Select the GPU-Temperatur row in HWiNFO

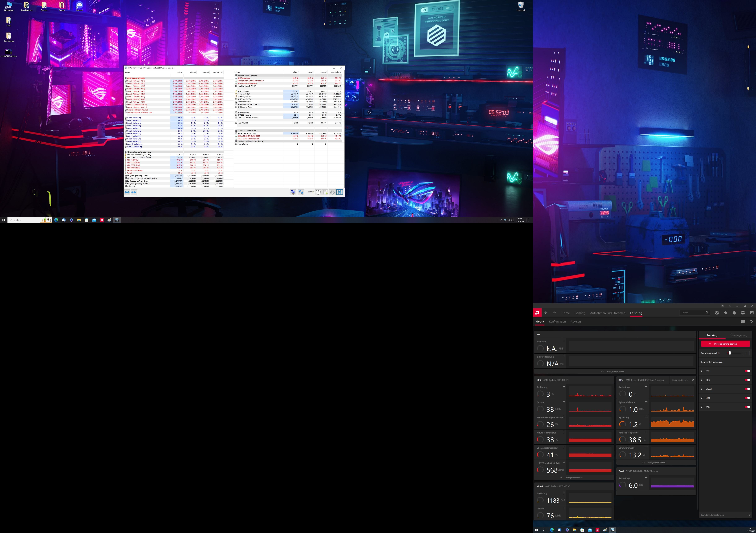pos(288,78)
